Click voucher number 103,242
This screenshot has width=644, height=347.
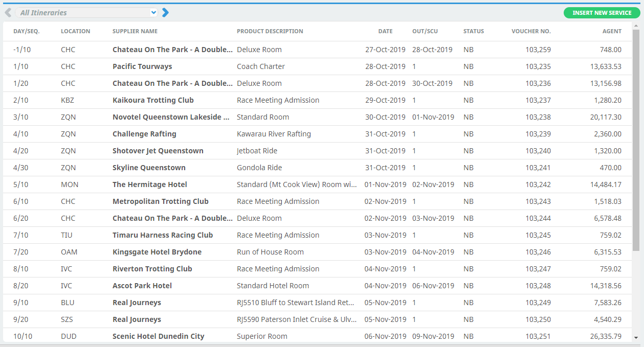[538, 184]
